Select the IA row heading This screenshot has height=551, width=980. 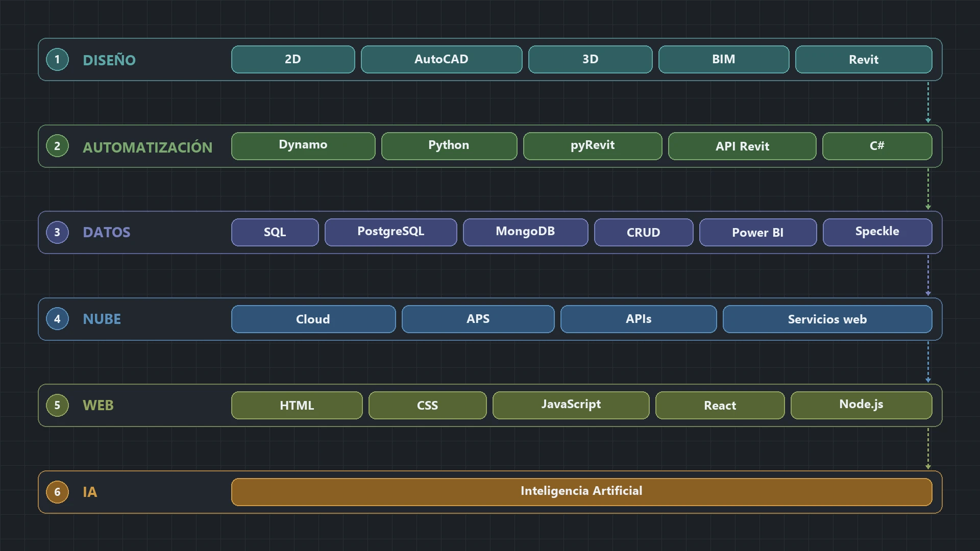90,492
